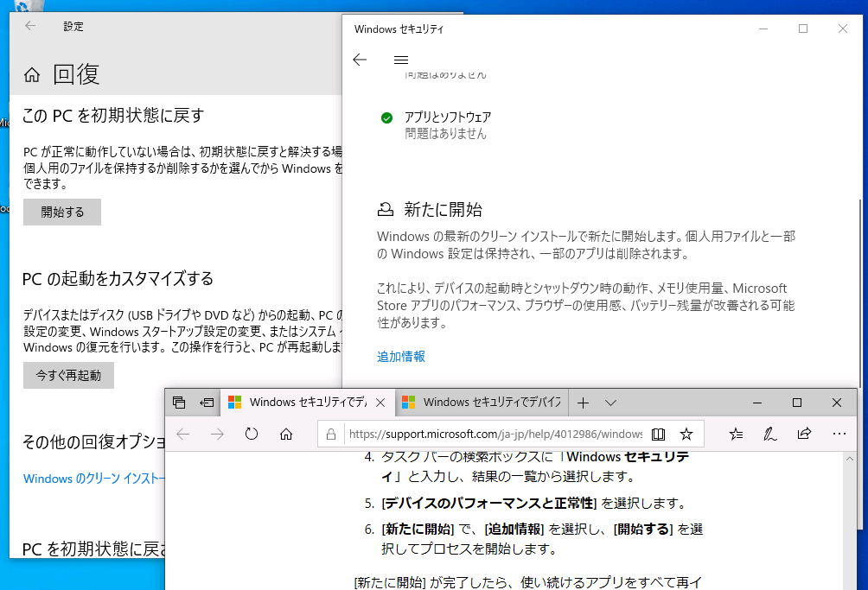Add notes with the pen icon
The image size is (868, 590).
click(x=770, y=434)
